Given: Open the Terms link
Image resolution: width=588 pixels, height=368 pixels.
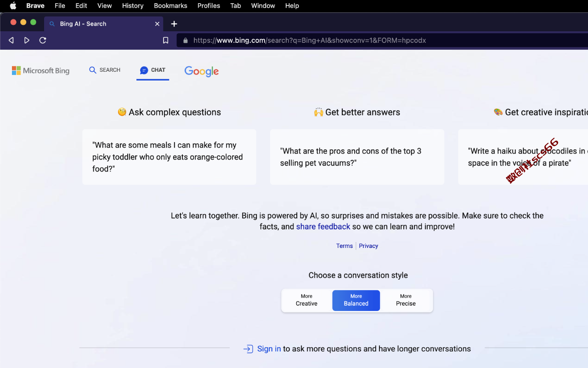Looking at the screenshot, I should (345, 246).
